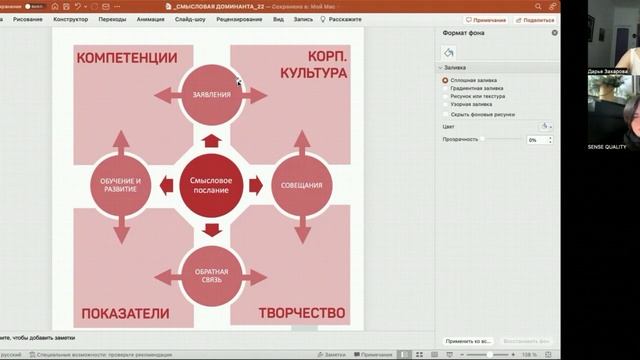Click the Восстановить фон button
This screenshot has width=640, height=360.
point(526,341)
